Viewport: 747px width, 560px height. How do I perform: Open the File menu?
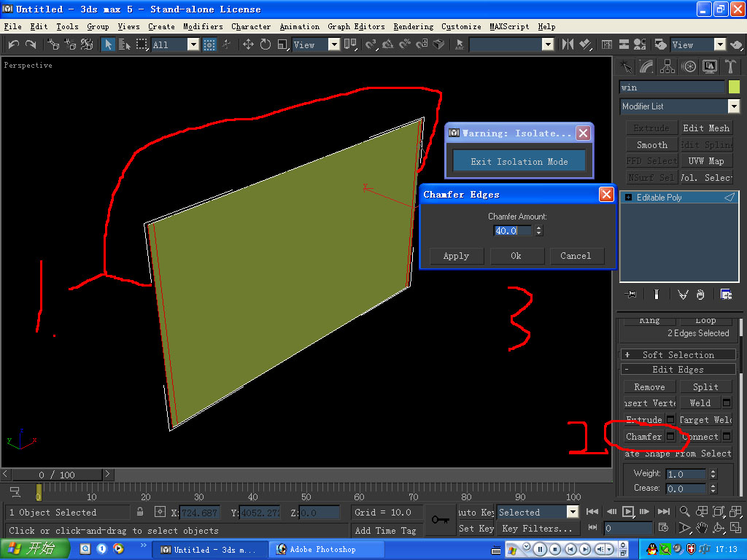coord(12,27)
